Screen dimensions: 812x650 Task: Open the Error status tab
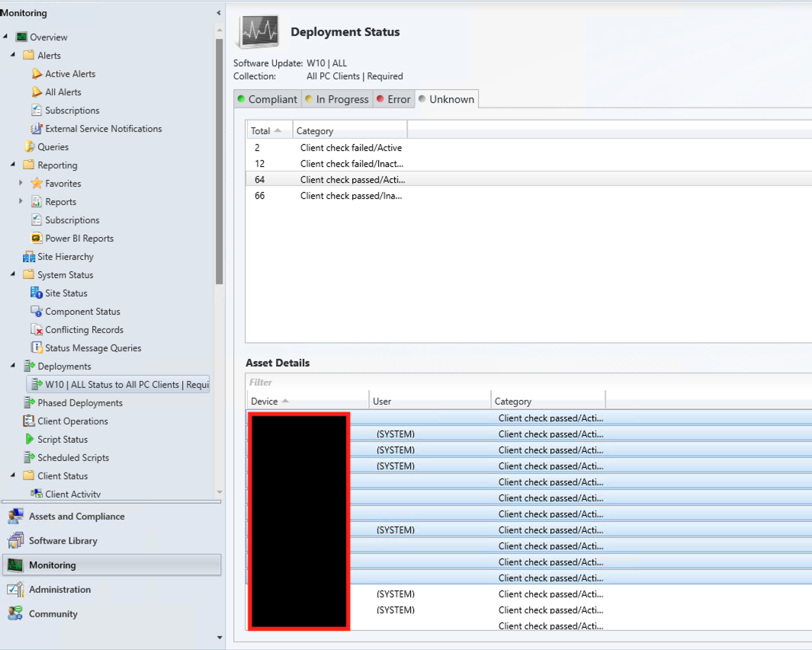pos(393,99)
